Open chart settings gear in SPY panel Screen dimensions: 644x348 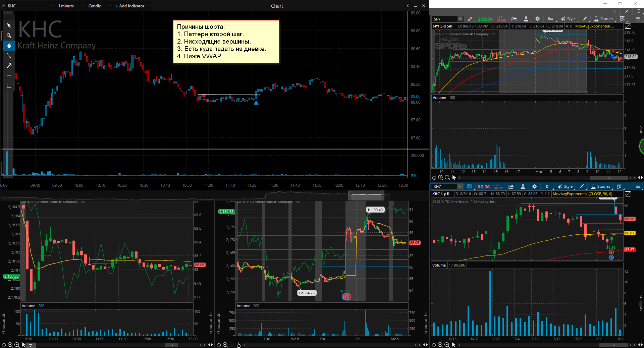[x=538, y=19]
